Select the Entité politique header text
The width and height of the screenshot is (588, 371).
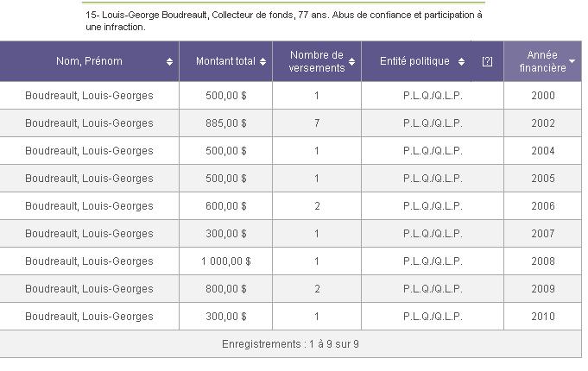pos(414,61)
